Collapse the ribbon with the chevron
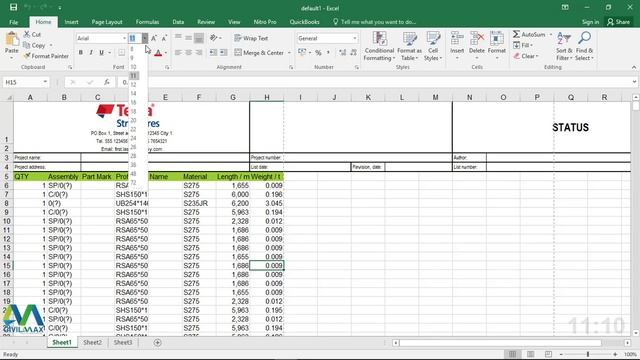Viewport: 640px width, 360px height. pyautogui.click(x=633, y=67)
